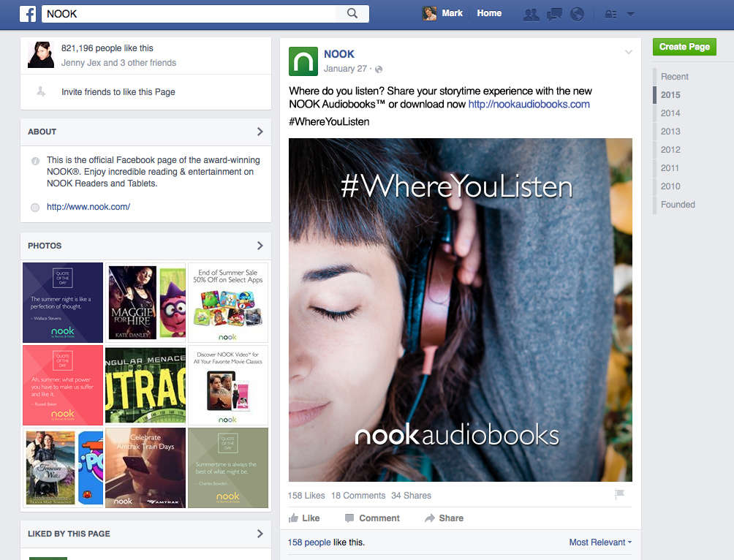This screenshot has height=560, width=734.
Task: Click the Facebook logo icon
Action: (x=28, y=14)
